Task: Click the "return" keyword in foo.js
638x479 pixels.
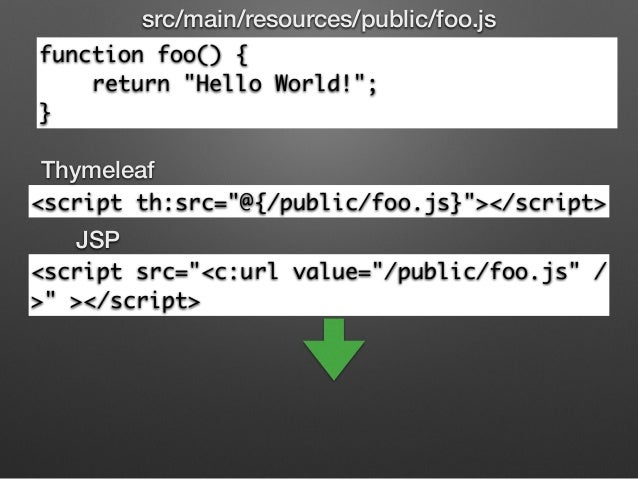Action: pyautogui.click(x=131, y=84)
